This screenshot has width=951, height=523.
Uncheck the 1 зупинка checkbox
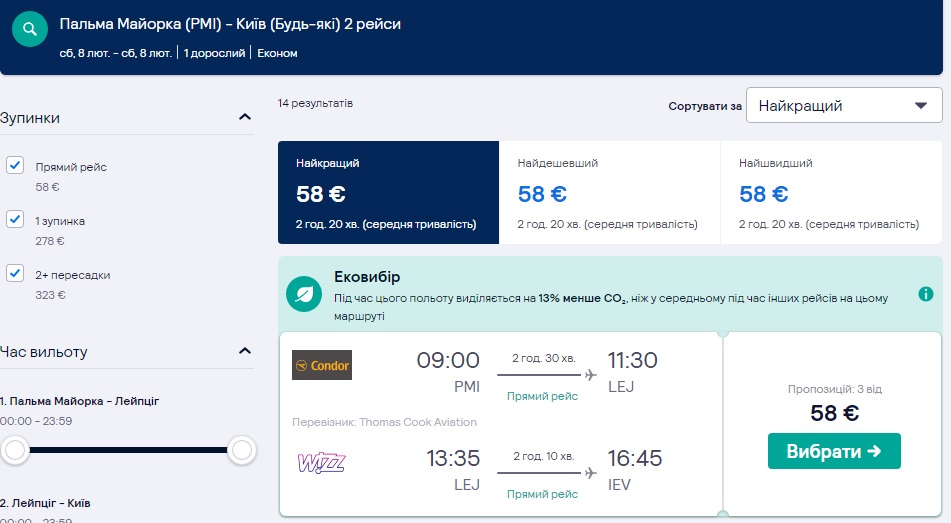tap(15, 220)
